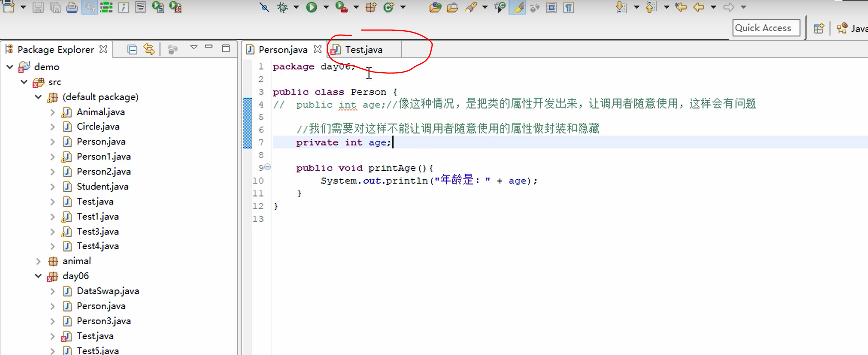Open the New Java Class dropdown arrow
Screen dimensions: 868x355
click(x=403, y=7)
